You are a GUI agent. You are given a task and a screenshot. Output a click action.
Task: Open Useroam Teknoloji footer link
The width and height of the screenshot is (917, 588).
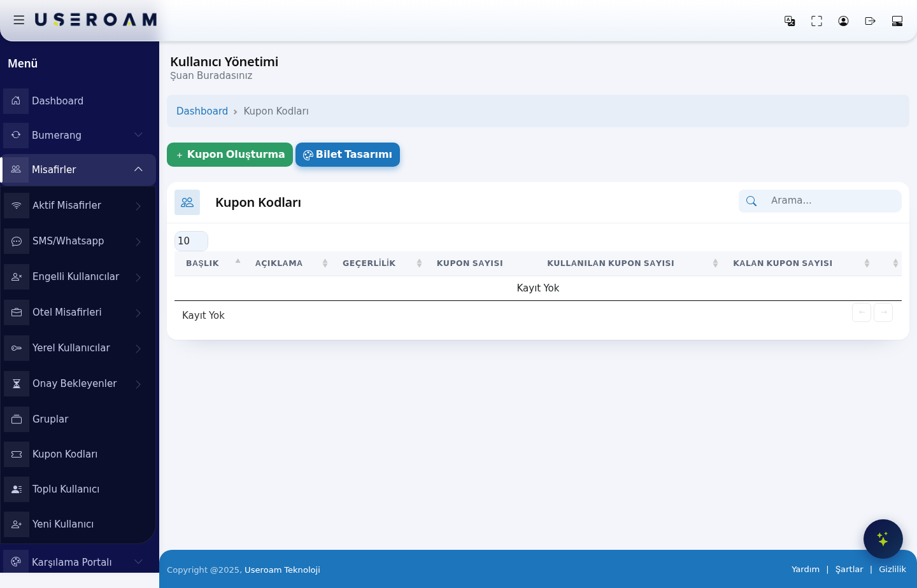[x=282, y=570]
